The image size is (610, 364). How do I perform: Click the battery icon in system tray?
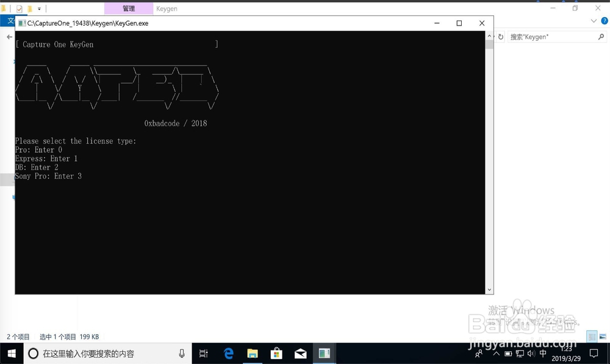tap(508, 354)
